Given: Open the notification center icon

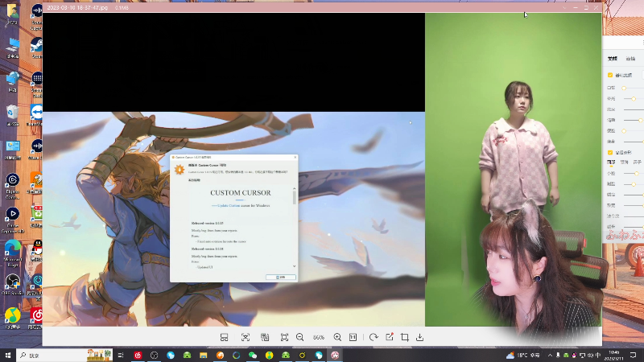Looking at the screenshot, I should pyautogui.click(x=634, y=355).
